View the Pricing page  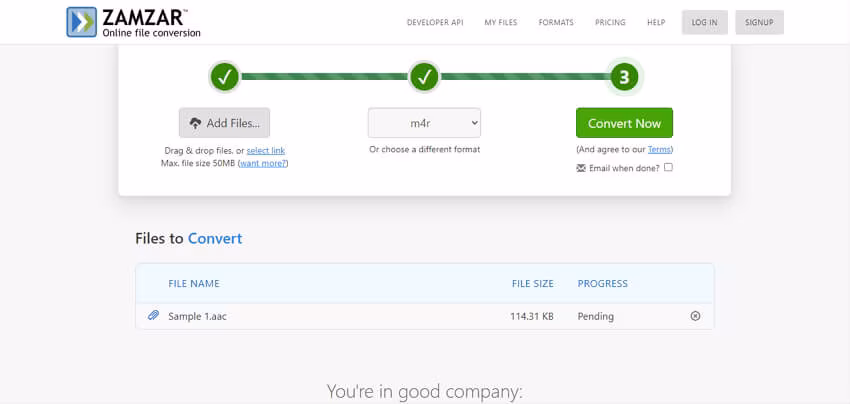tap(610, 22)
